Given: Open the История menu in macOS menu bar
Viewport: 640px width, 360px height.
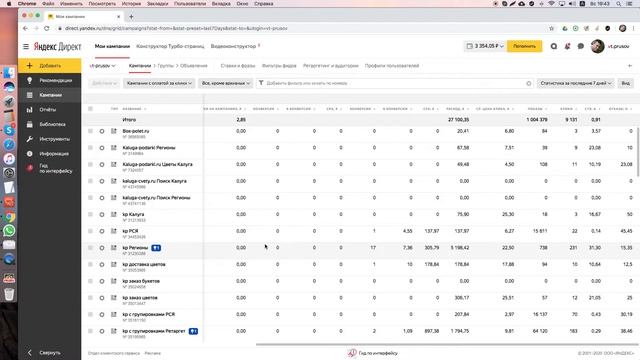Looking at the screenshot, I should click(x=132, y=4).
